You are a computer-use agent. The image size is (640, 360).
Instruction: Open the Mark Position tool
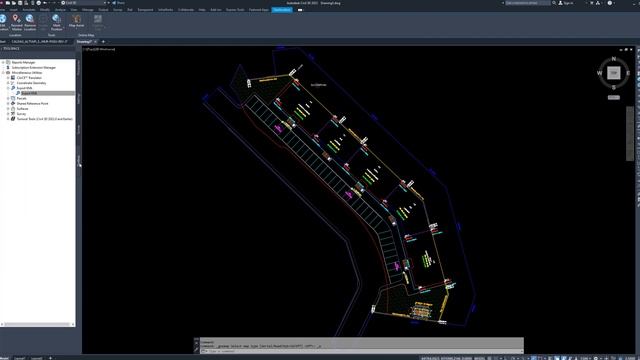56,22
